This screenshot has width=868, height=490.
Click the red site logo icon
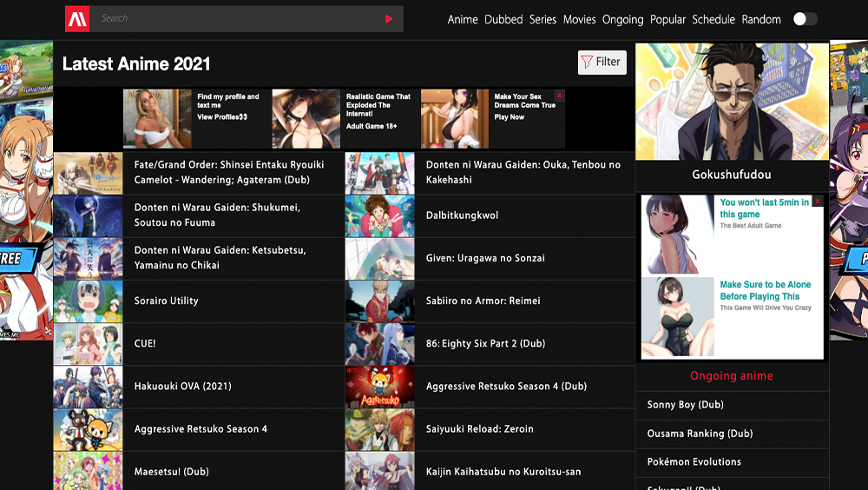click(77, 19)
